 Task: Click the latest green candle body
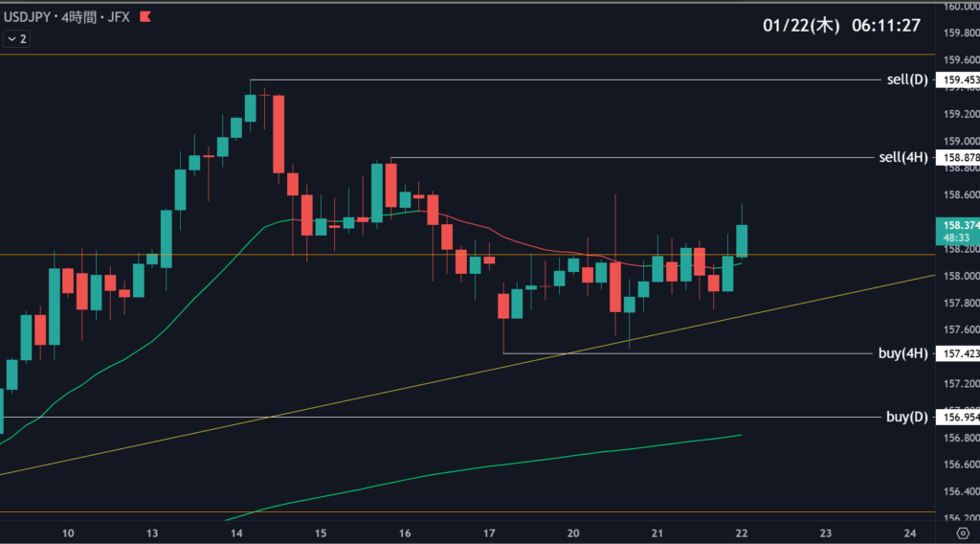point(742,240)
